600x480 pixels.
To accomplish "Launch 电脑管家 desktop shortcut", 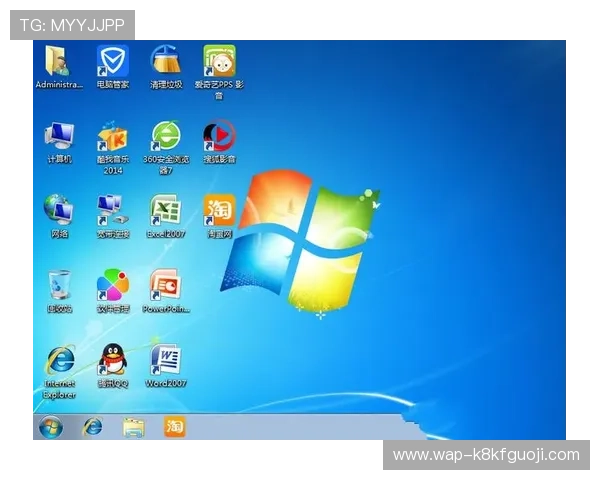I will [x=112, y=62].
